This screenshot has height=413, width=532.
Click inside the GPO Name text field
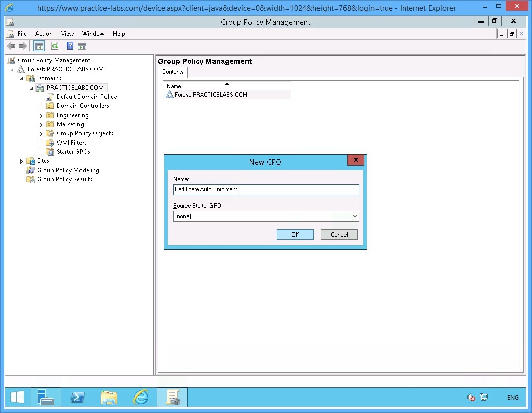(x=265, y=189)
